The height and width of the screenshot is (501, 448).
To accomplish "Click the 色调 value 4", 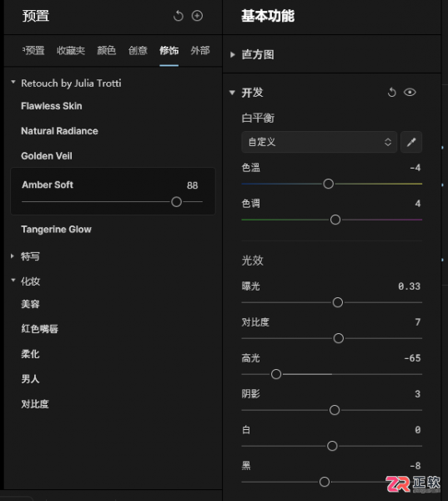I will point(418,204).
